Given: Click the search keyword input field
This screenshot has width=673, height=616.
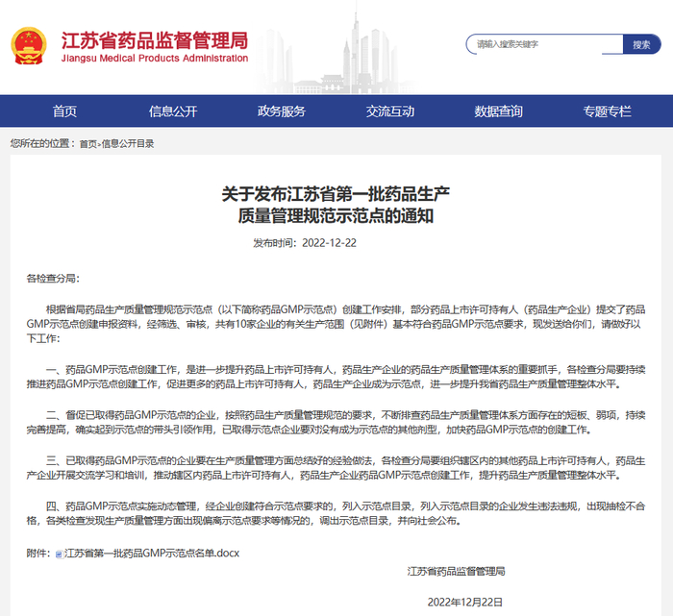Looking at the screenshot, I should tap(545, 44).
